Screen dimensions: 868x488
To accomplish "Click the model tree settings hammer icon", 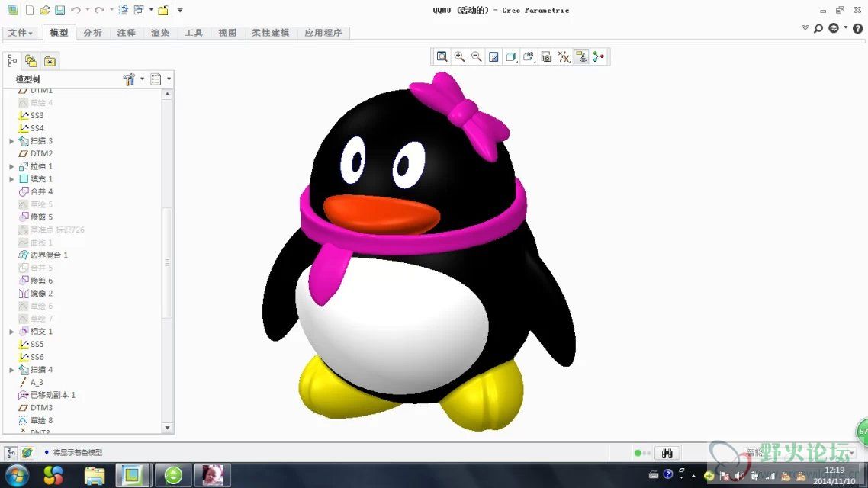I will 129,79.
